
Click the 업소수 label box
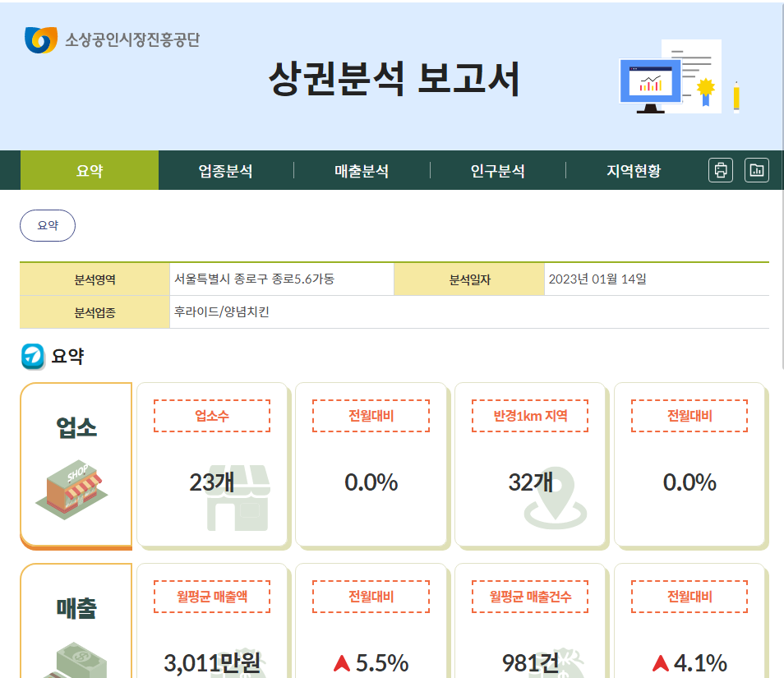pyautogui.click(x=212, y=416)
